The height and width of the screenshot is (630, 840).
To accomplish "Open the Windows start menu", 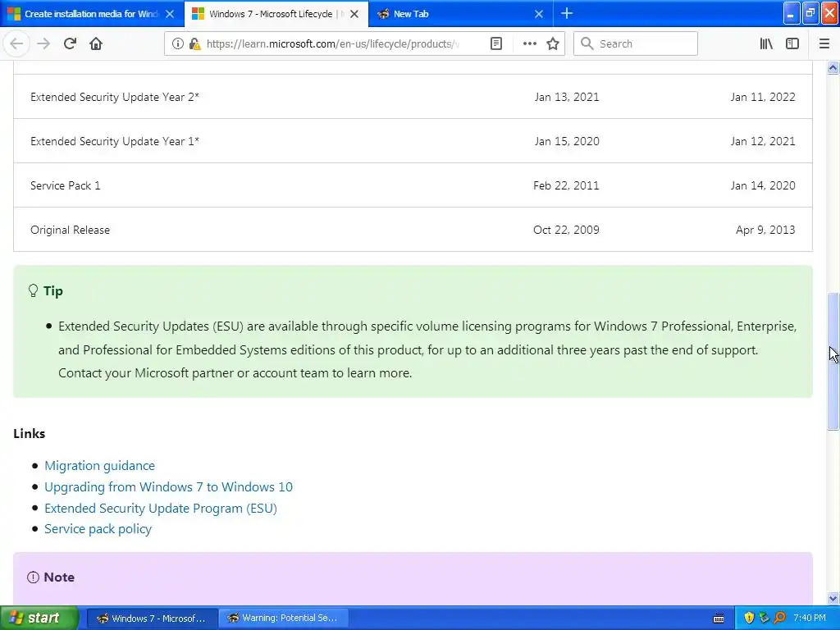I will (39, 618).
